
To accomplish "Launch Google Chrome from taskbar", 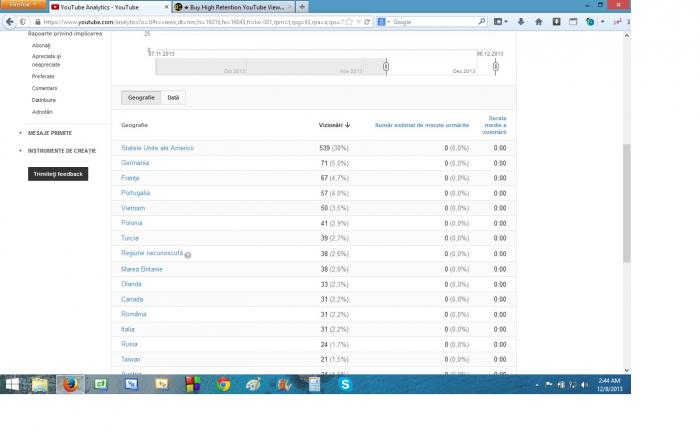I will (x=223, y=384).
